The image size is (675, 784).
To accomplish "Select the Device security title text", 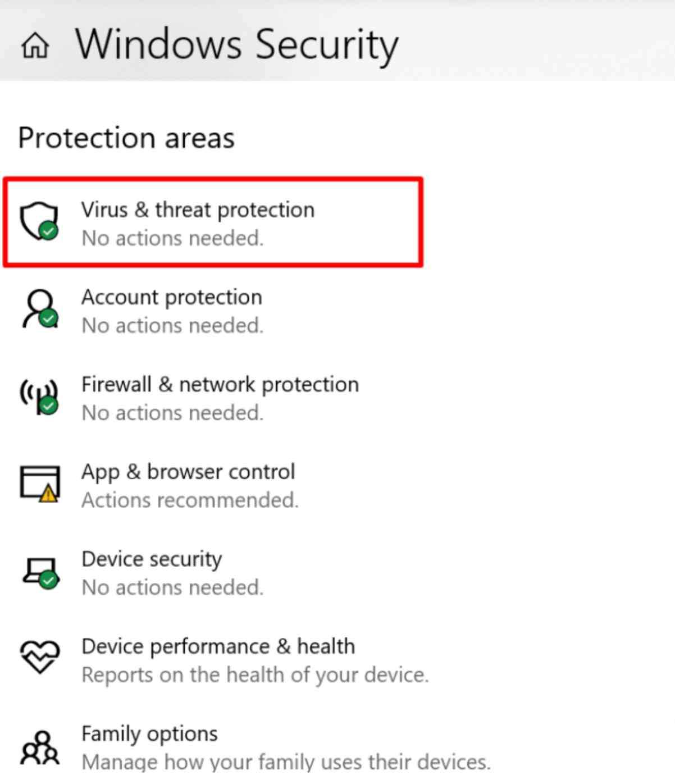I will (152, 559).
